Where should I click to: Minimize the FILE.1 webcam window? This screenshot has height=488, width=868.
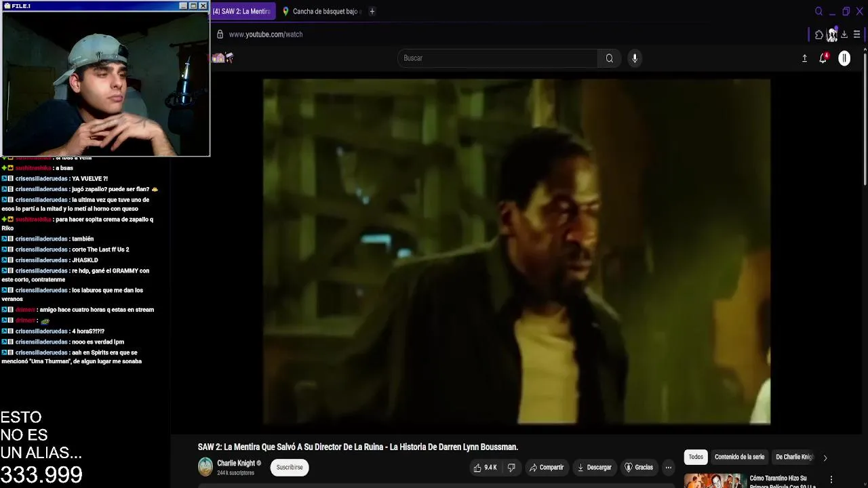pos(182,6)
